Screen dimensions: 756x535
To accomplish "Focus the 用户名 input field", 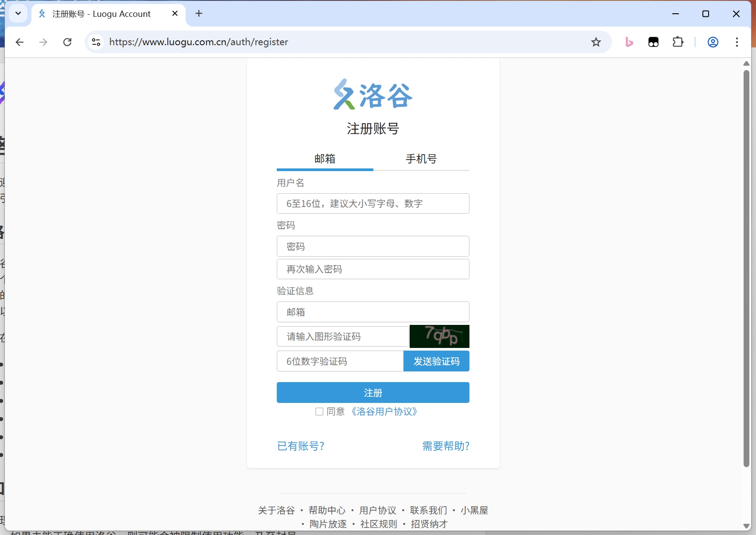I will (373, 203).
